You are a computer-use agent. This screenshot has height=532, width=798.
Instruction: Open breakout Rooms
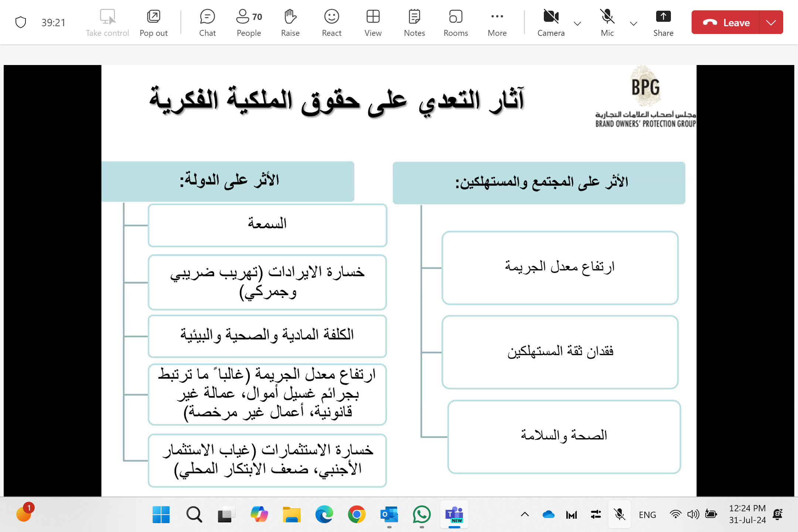456,23
